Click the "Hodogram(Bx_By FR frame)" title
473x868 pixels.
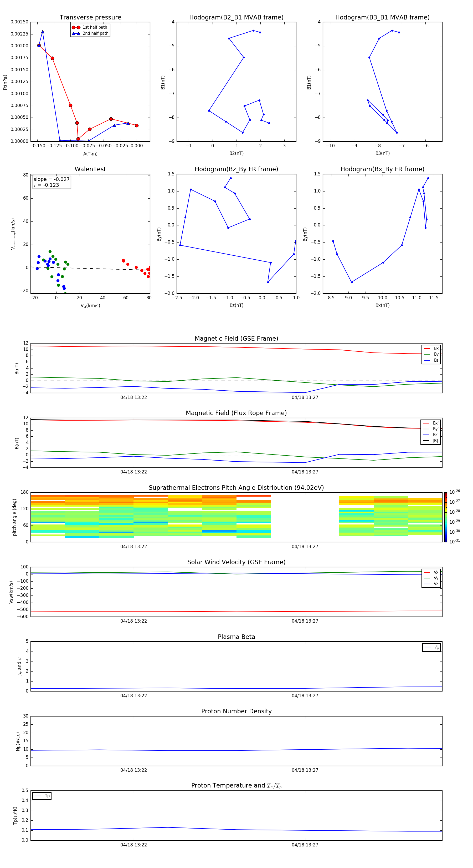[382, 169]
